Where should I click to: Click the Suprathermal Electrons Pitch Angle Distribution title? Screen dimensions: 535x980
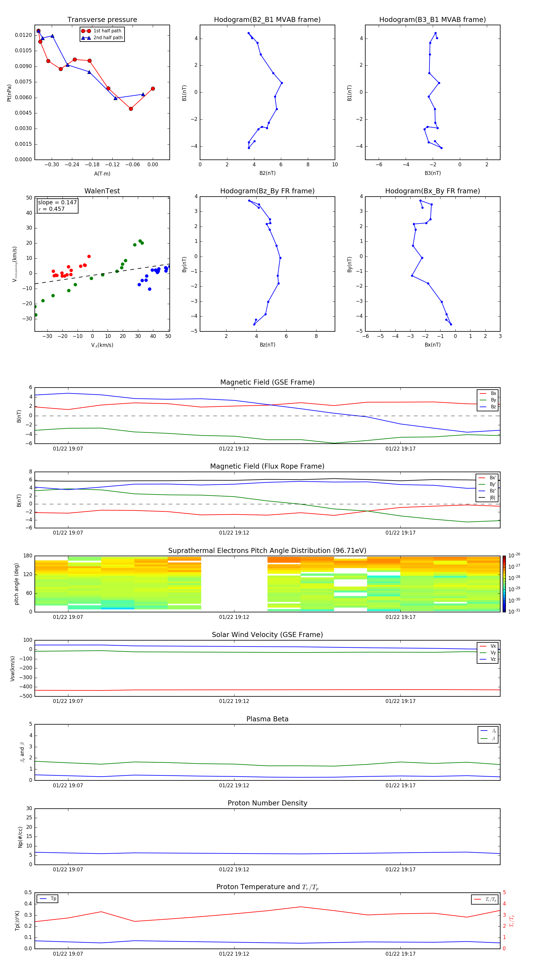tap(267, 551)
